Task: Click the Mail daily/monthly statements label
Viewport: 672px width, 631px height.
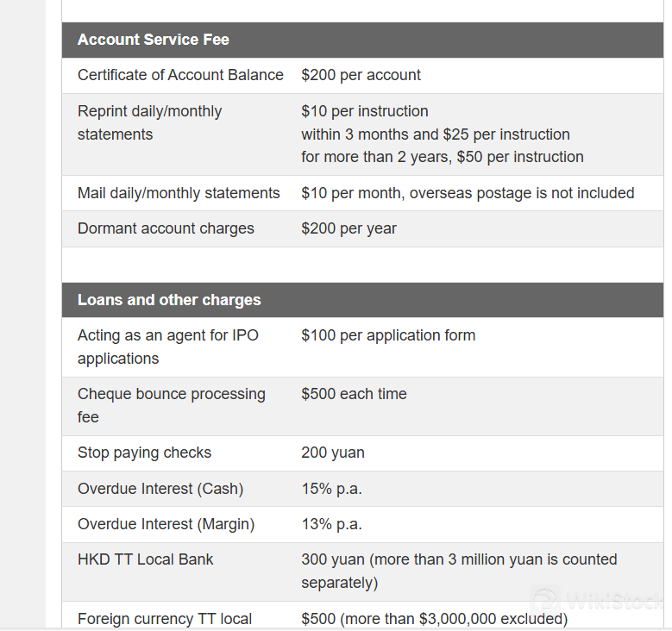Action: [x=179, y=193]
